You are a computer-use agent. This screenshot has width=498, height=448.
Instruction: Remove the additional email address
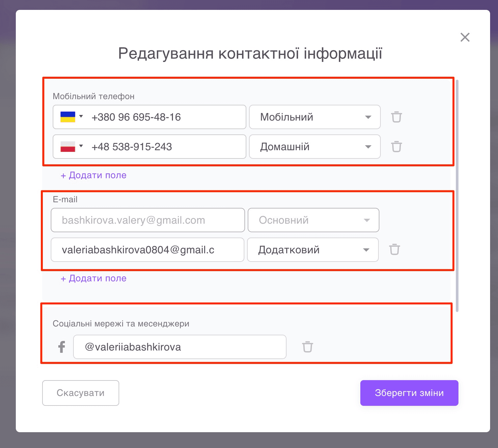click(x=394, y=250)
